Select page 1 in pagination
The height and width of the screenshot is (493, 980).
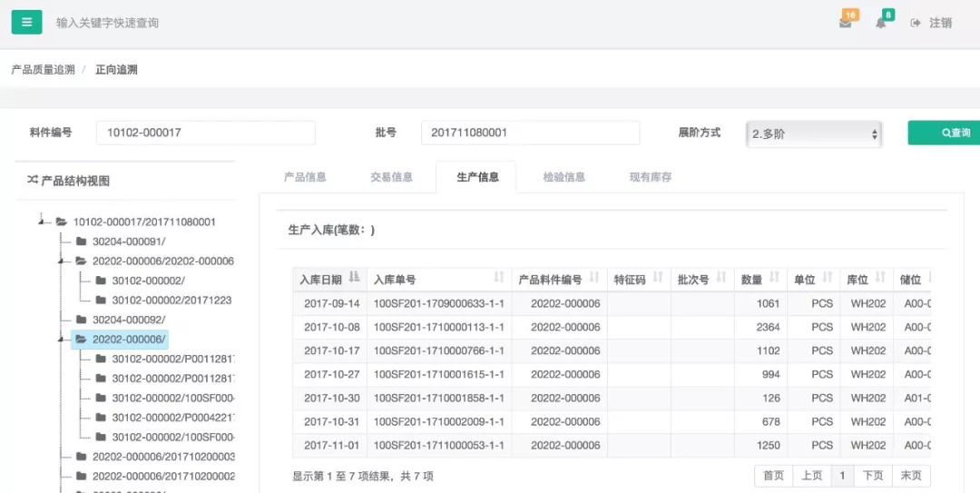[x=842, y=476]
